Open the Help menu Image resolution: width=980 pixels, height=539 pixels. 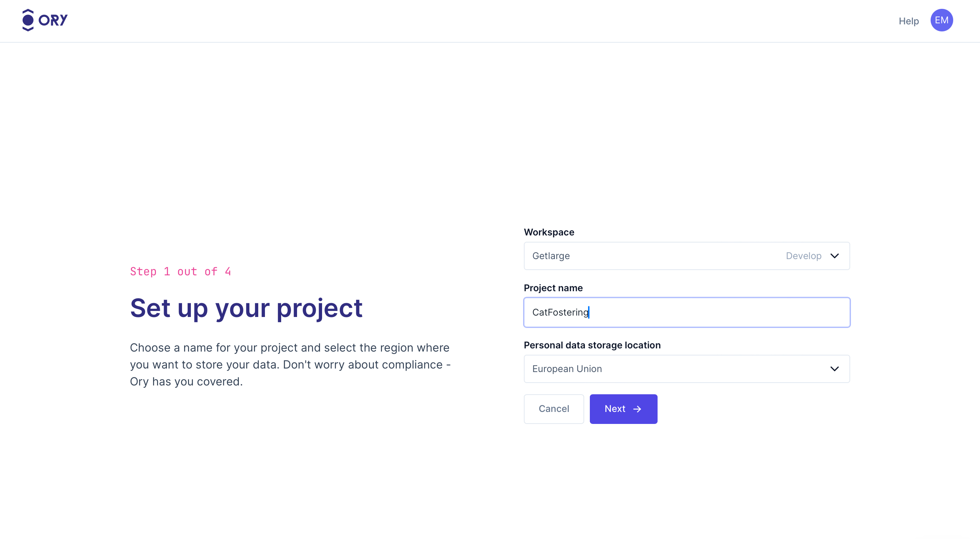909,20
